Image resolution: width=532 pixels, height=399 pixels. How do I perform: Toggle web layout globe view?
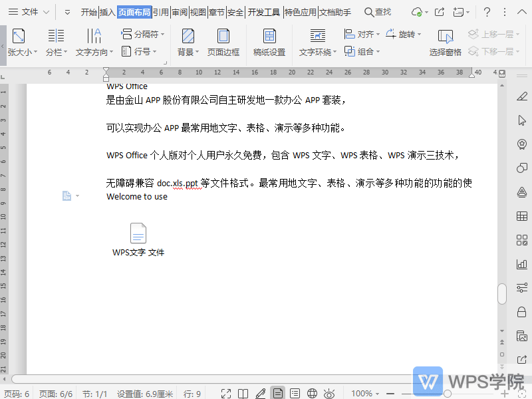click(312, 394)
